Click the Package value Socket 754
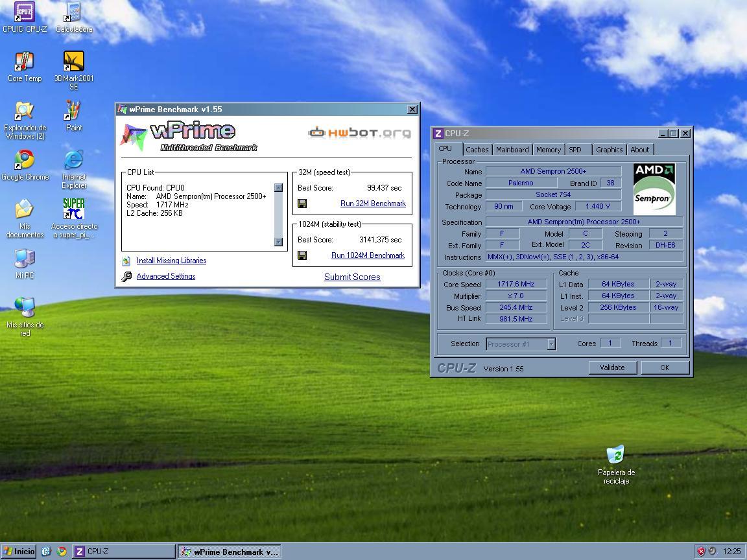This screenshot has height=560, width=747. point(553,194)
